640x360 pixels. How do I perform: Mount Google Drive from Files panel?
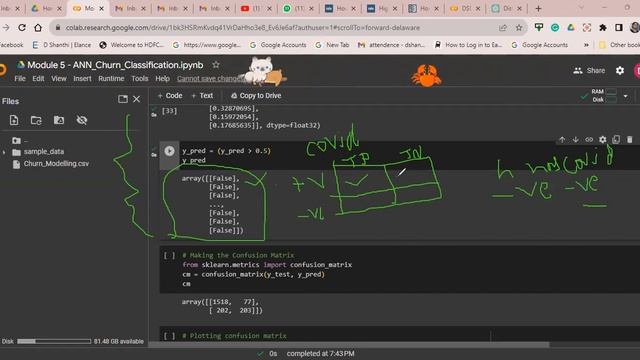tap(59, 120)
